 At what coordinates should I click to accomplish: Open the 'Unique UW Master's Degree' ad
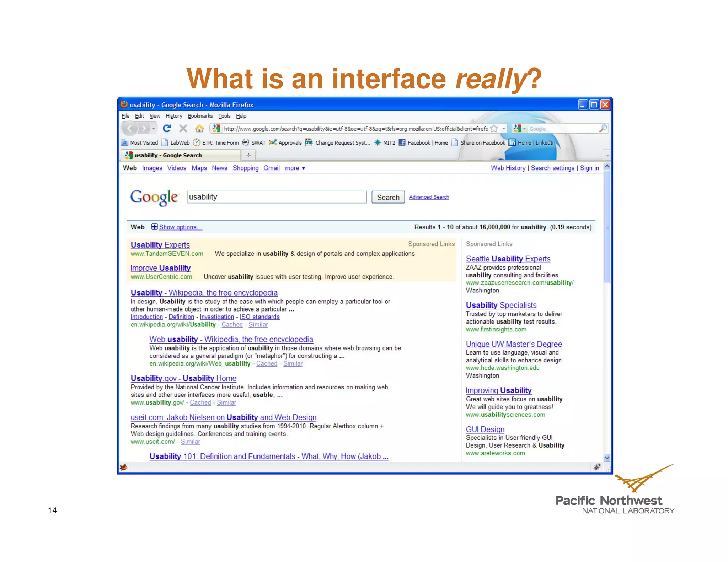coord(514,344)
